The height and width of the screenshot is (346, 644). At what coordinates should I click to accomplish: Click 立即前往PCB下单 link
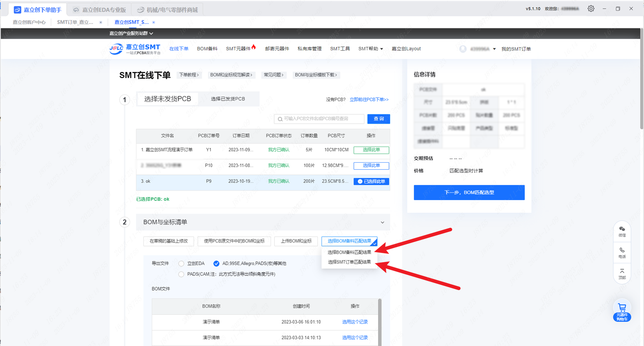[369, 99]
